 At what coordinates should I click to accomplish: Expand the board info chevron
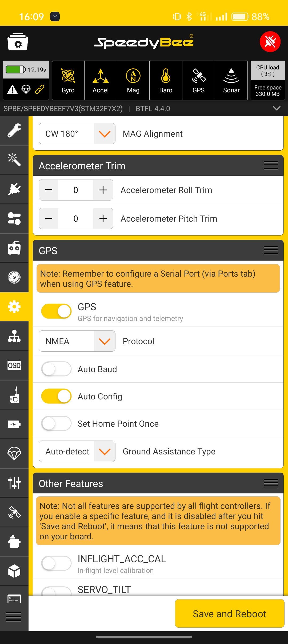(x=277, y=108)
